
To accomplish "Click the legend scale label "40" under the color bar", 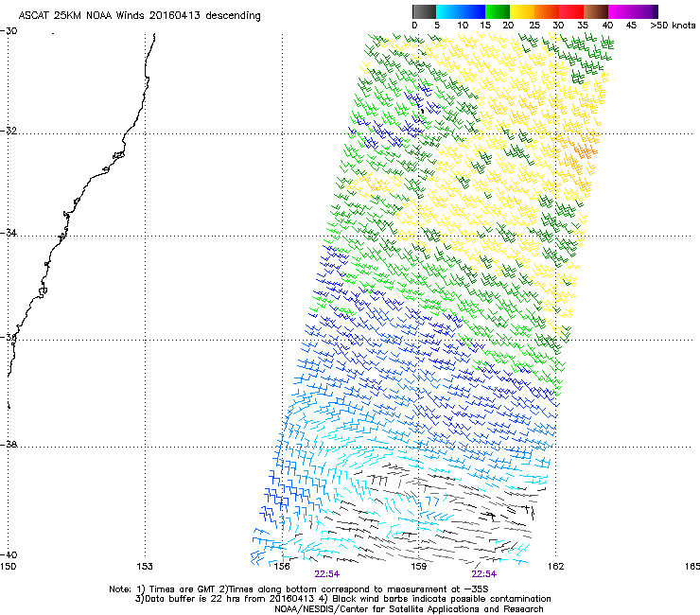I will 607,26.
